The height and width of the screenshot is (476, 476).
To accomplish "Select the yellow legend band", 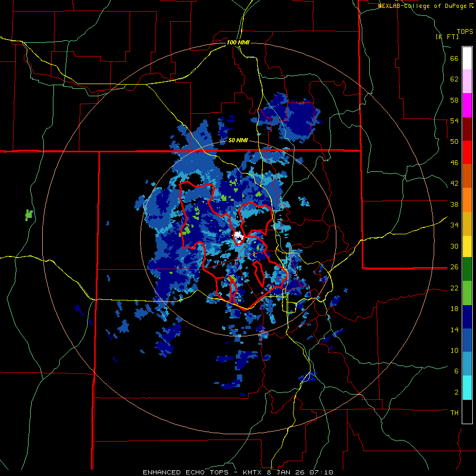I will (x=467, y=246).
